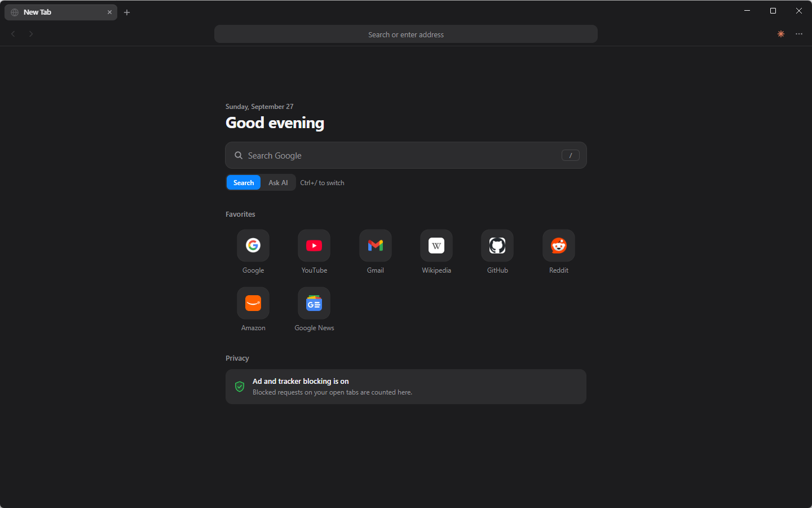Click the green shield privacy icon
The height and width of the screenshot is (508, 812).
tap(240, 387)
